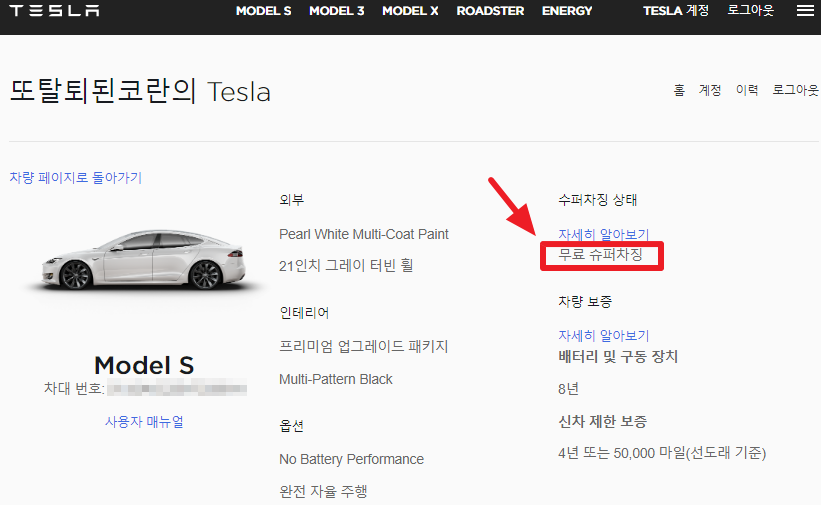Click the 외부 section heading
The height and width of the screenshot is (505, 821).
292,200
